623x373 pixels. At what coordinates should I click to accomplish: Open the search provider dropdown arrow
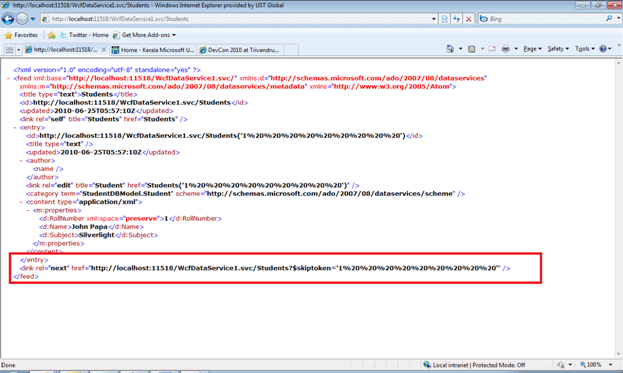pos(619,18)
